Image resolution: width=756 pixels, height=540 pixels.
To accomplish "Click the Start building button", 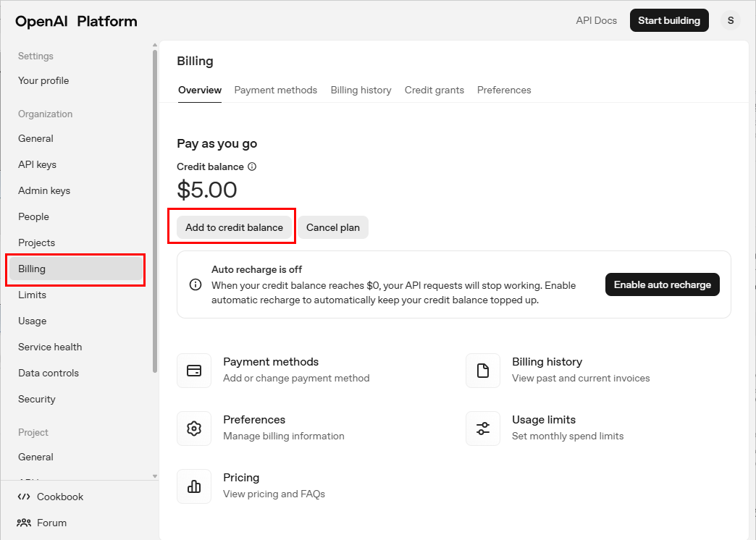I will tap(668, 20).
